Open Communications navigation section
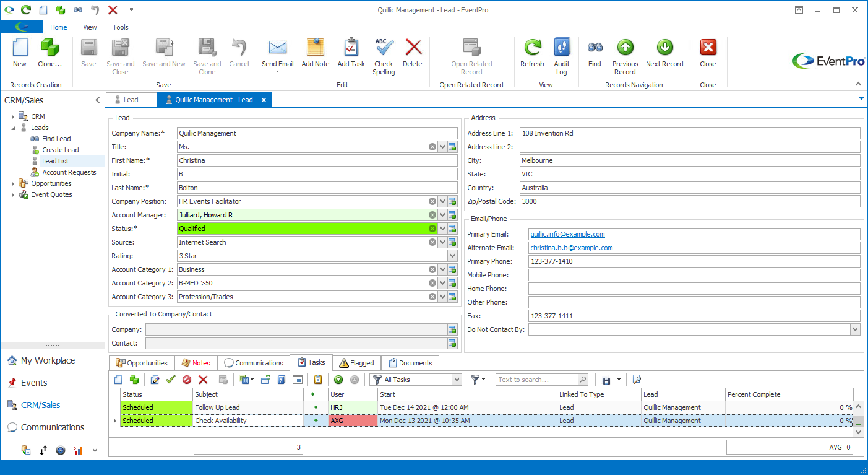The height and width of the screenshot is (475, 868). pos(53,427)
